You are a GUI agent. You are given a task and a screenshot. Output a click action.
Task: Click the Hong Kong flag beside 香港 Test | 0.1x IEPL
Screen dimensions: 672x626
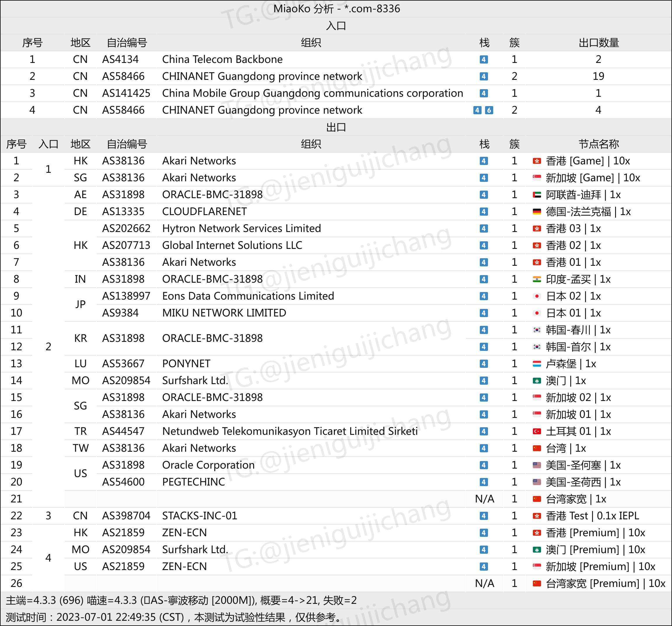[537, 516]
